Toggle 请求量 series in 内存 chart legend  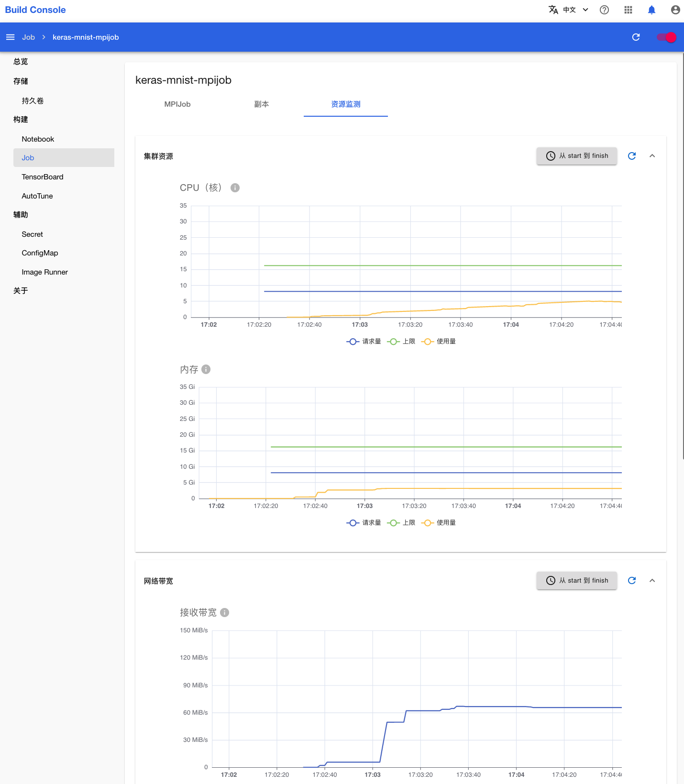pyautogui.click(x=364, y=523)
